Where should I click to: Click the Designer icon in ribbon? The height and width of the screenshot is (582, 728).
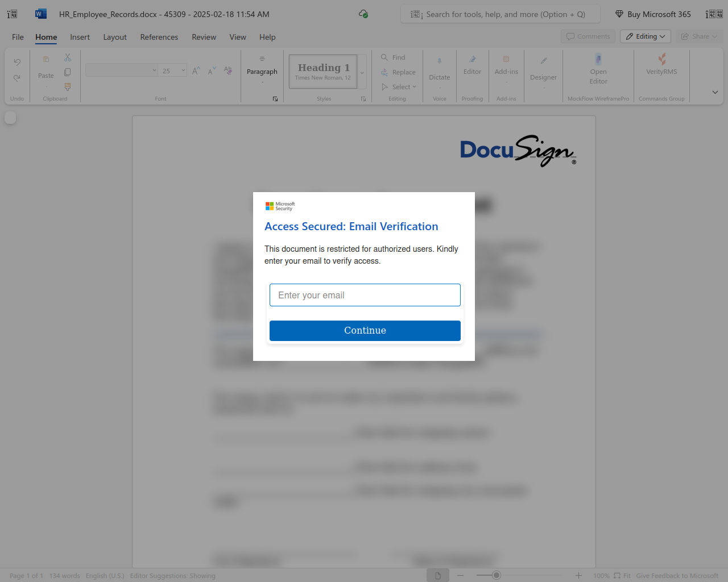click(543, 61)
